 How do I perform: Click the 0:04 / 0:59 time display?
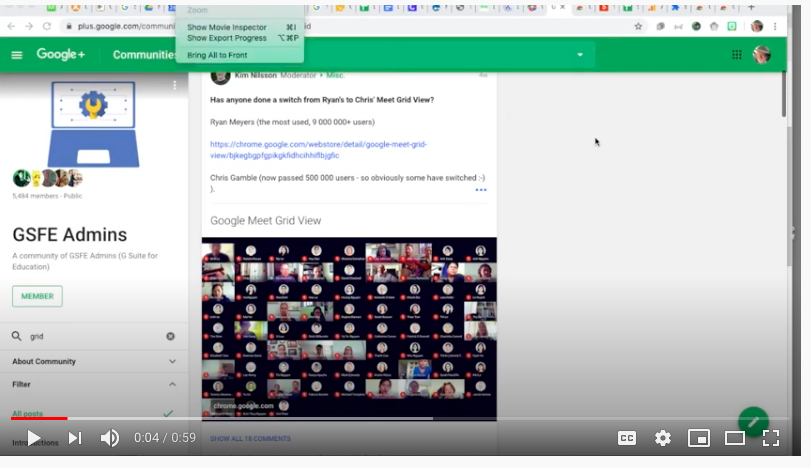[165, 438]
